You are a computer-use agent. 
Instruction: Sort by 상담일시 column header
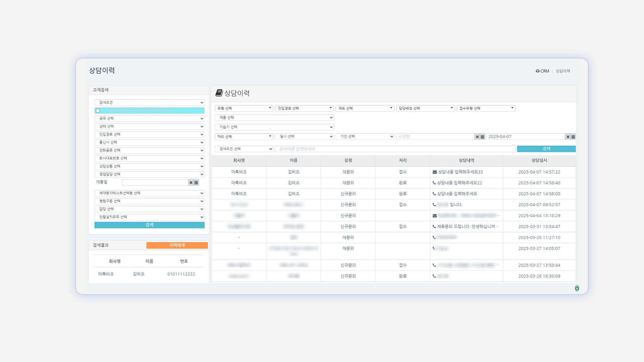point(539,161)
